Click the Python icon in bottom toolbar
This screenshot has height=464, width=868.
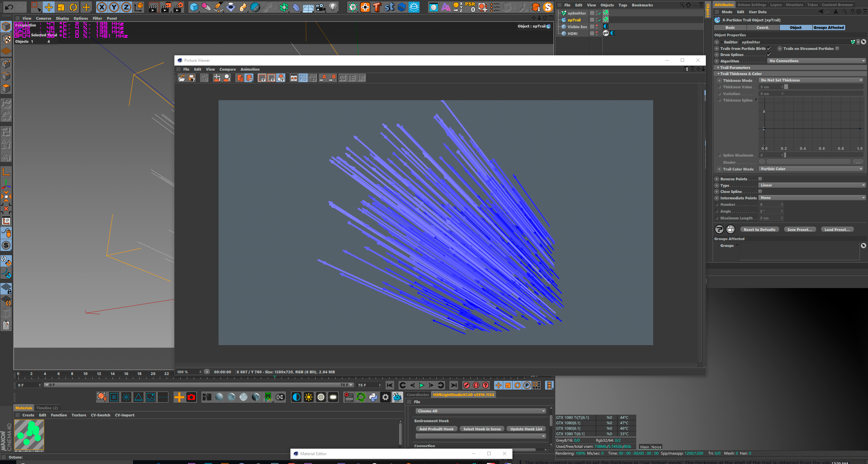pos(373,397)
